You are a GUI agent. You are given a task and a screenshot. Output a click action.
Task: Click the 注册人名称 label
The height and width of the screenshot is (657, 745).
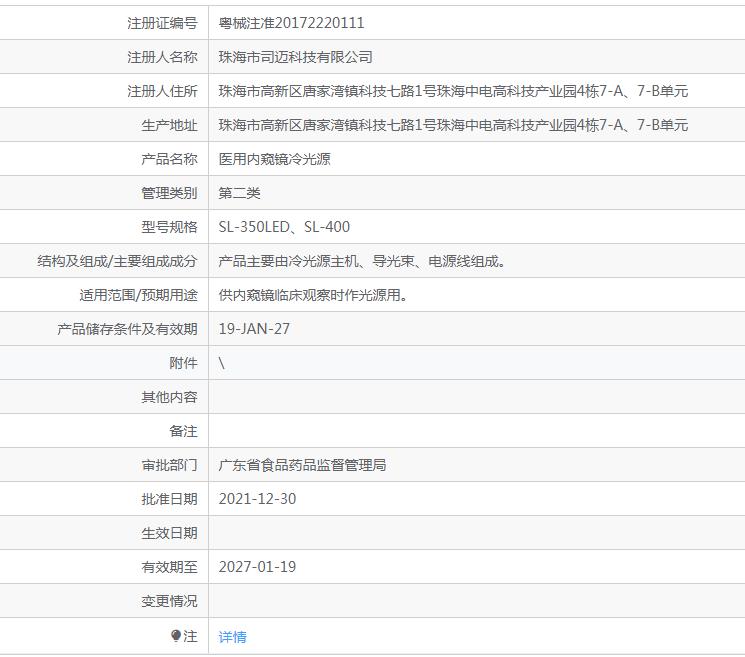pos(162,57)
